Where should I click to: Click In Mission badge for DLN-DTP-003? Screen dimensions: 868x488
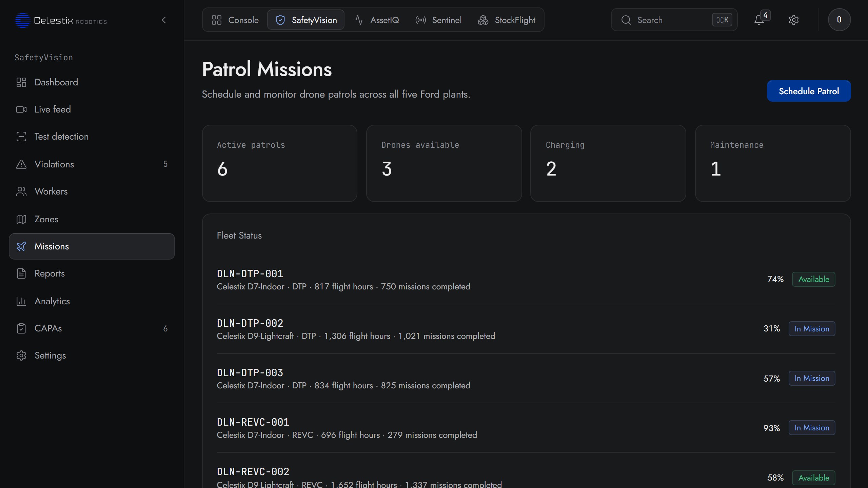tap(812, 378)
